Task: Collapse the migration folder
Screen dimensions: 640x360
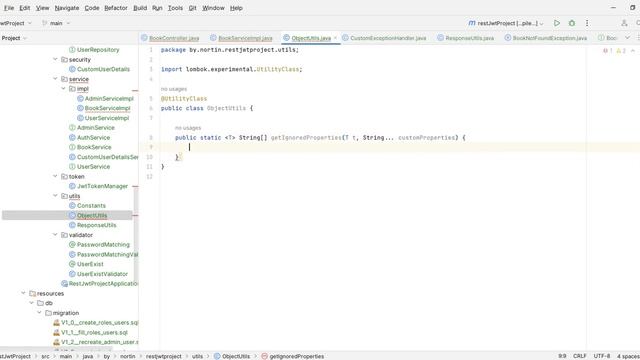Action: [40, 313]
